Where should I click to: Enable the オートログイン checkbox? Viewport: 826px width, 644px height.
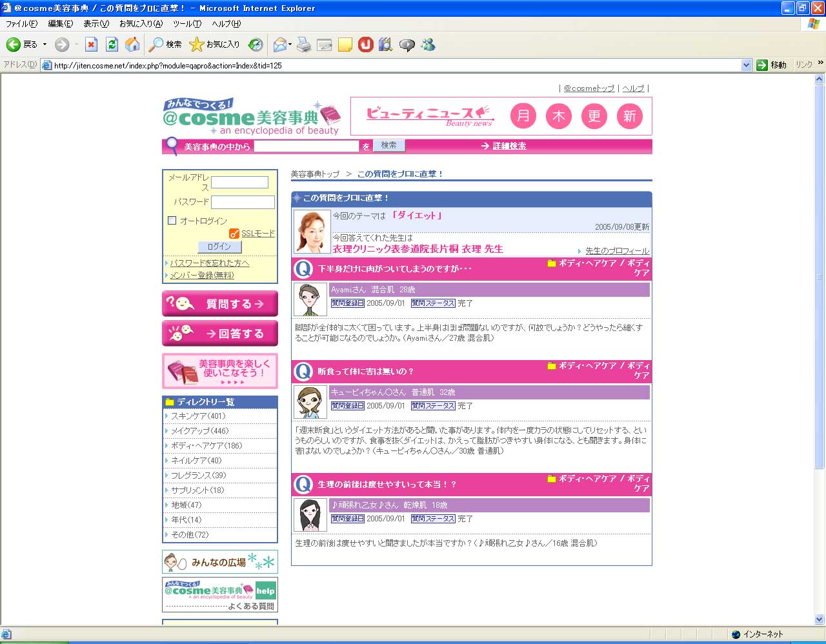(172, 220)
